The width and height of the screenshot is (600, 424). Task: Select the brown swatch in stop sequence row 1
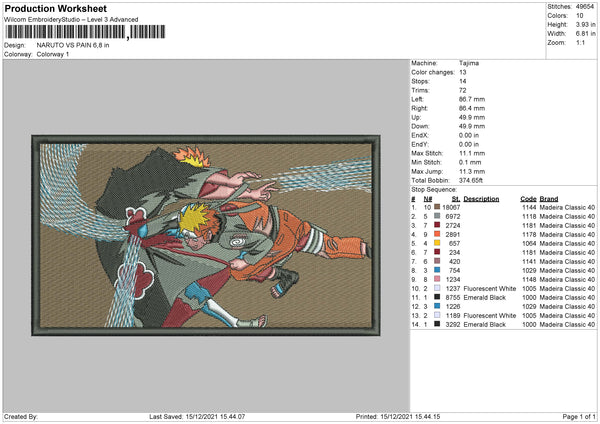(437, 207)
